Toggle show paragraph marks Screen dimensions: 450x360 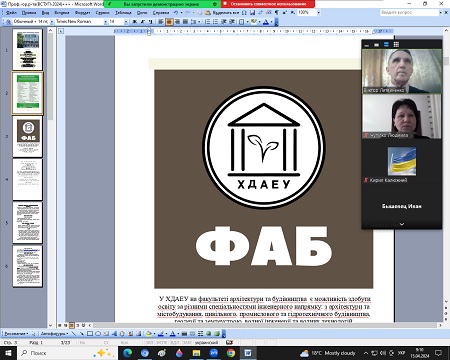click(277, 13)
